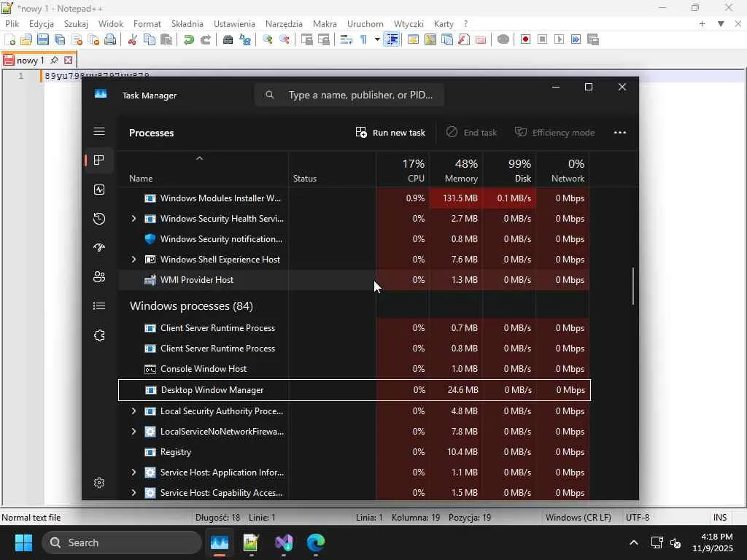This screenshot has width=747, height=560.
Task: Click Run macro multiple times icon
Action: (x=576, y=39)
